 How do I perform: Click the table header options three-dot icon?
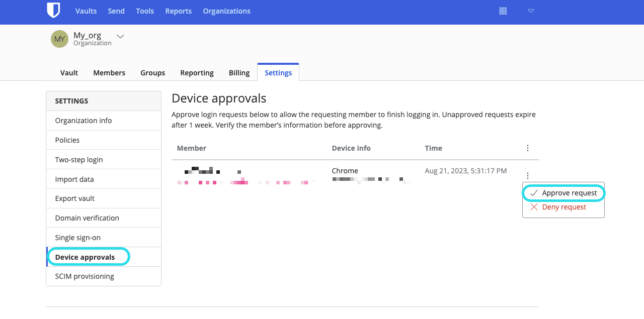click(x=527, y=148)
